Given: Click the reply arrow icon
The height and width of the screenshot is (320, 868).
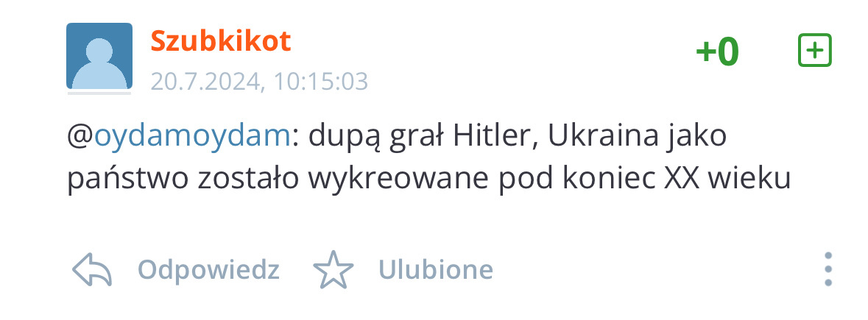Looking at the screenshot, I should [92, 270].
